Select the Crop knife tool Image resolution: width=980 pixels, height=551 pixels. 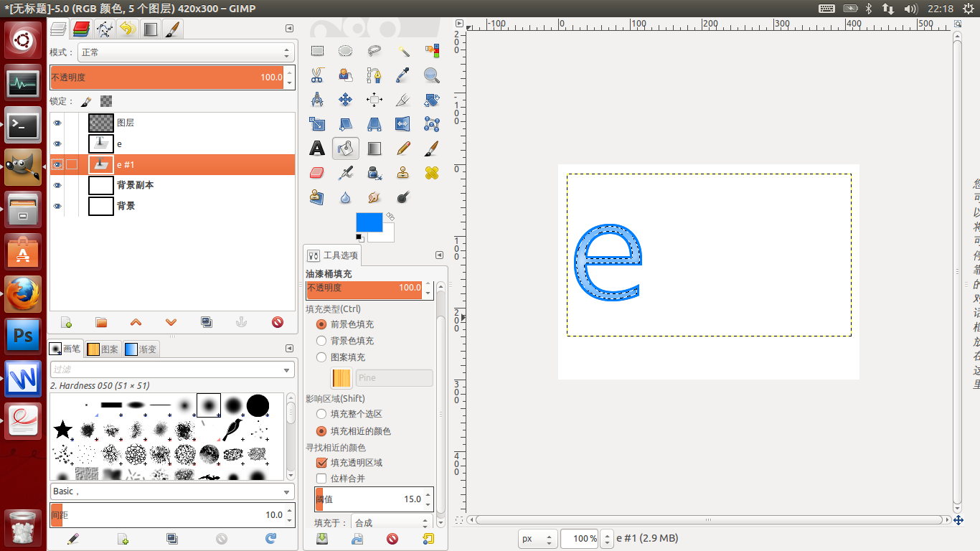403,100
